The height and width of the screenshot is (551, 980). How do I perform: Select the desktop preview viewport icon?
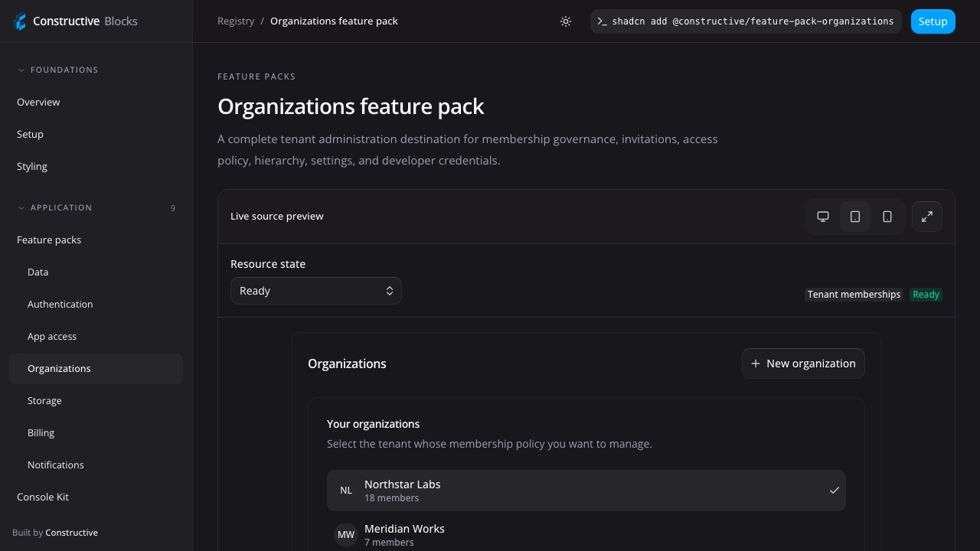pyautogui.click(x=823, y=217)
